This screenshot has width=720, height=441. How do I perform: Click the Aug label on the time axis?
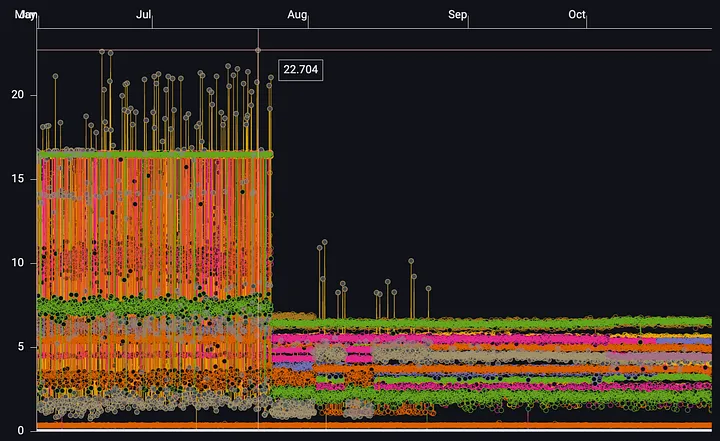(x=297, y=15)
